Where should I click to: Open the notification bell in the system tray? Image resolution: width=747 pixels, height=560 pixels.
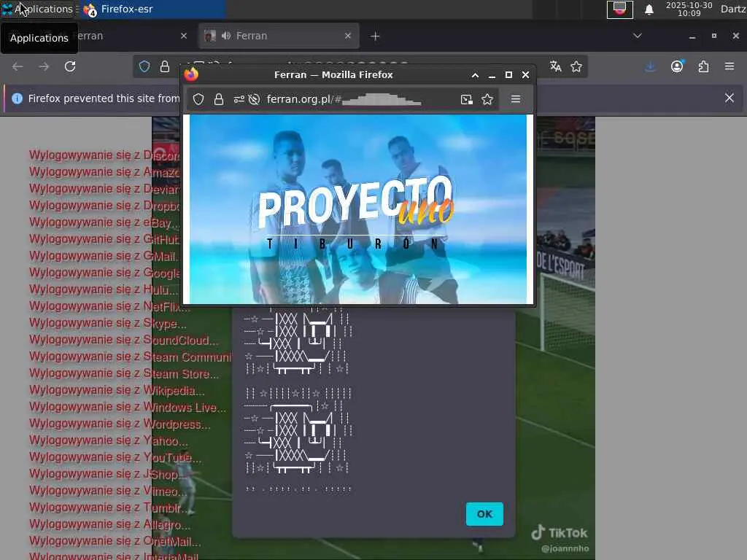(649, 9)
